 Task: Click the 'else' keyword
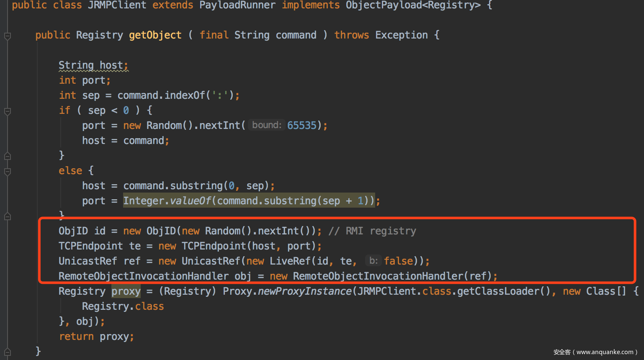[70, 171]
